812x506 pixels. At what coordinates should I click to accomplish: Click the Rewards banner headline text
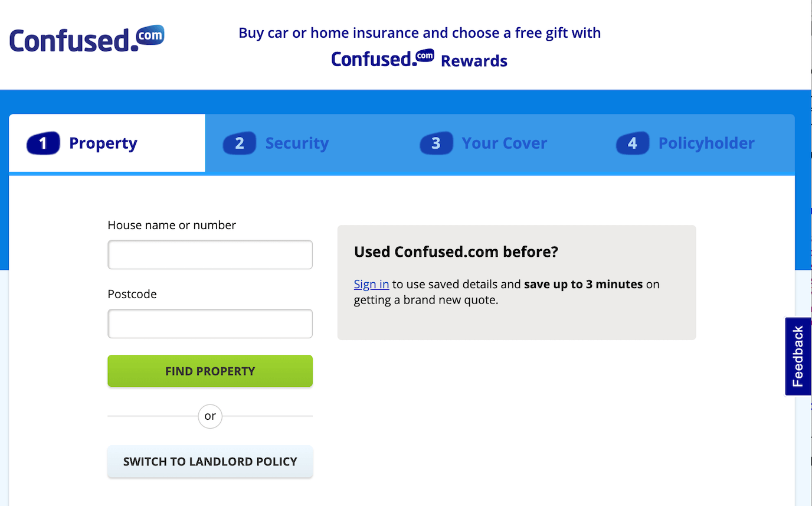(419, 32)
